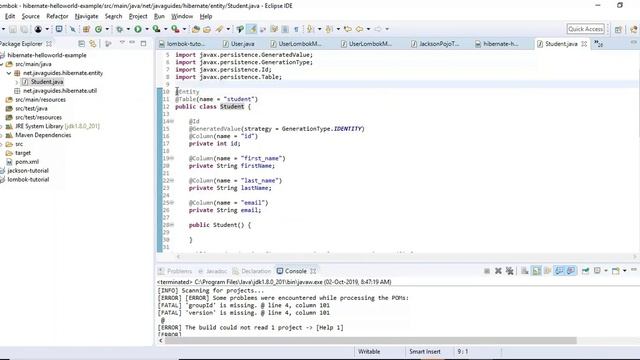
Task: Open Display Selected Console dropdown arrow
Action: click(605, 271)
